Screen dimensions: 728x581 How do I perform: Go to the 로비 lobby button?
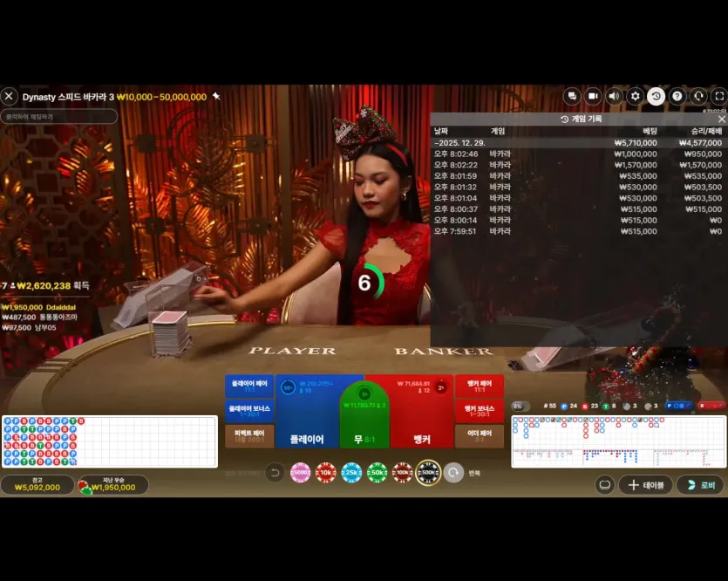point(701,485)
